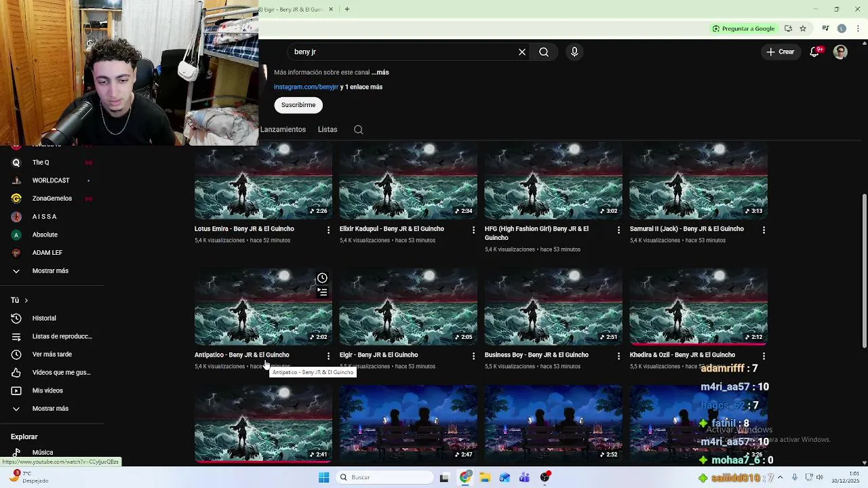
Task: Show hidden system tray icons chevron
Action: point(781,477)
